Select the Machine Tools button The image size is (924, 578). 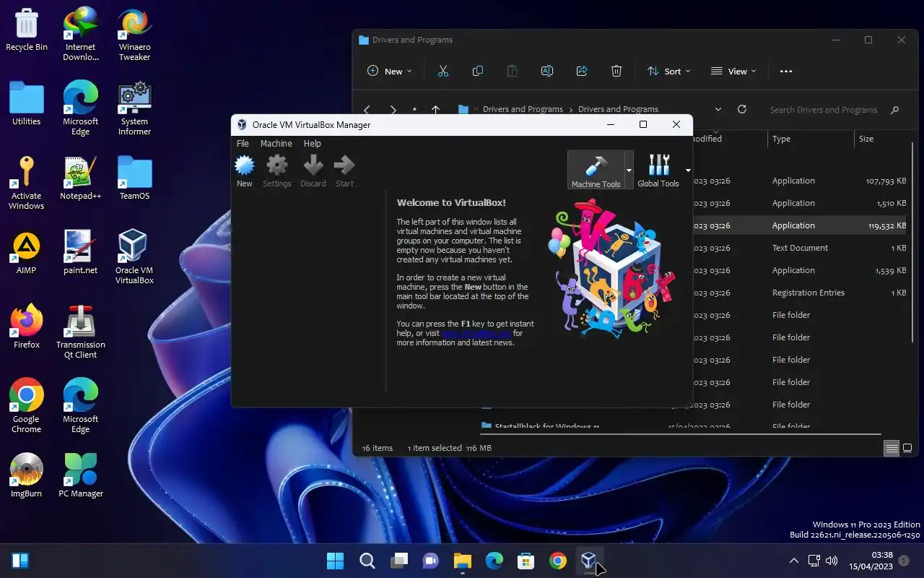pos(596,171)
